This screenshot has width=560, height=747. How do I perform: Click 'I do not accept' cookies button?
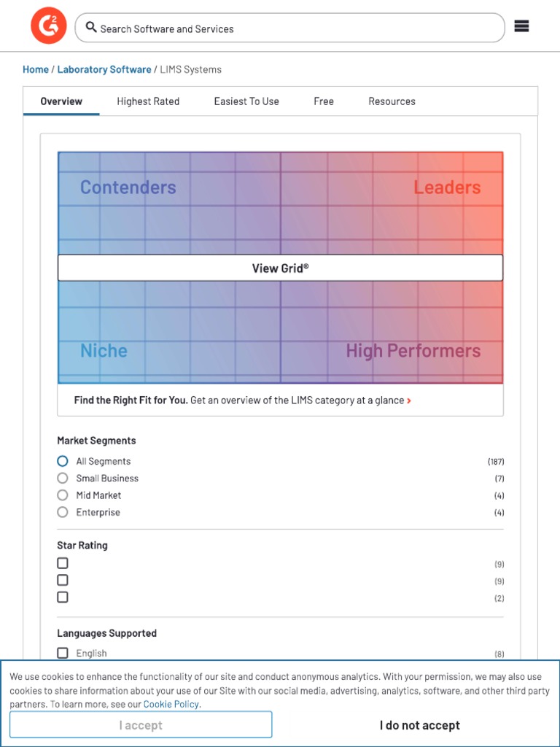point(419,725)
